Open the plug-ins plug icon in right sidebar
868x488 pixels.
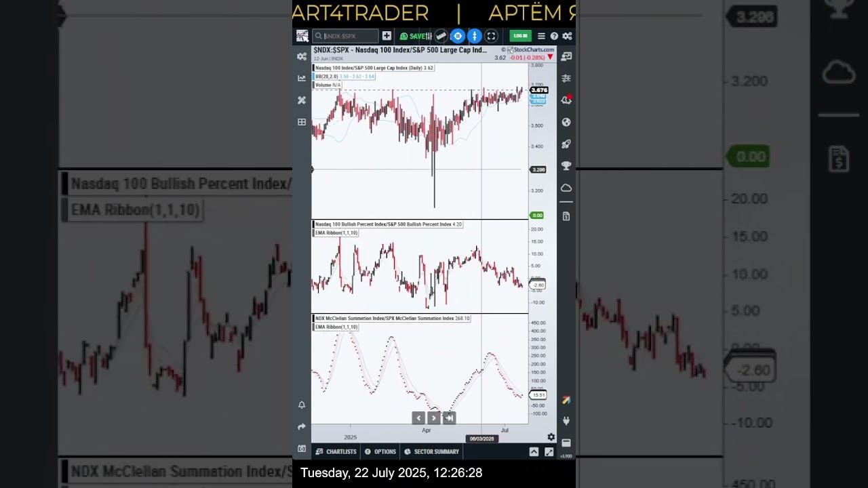coord(566,421)
